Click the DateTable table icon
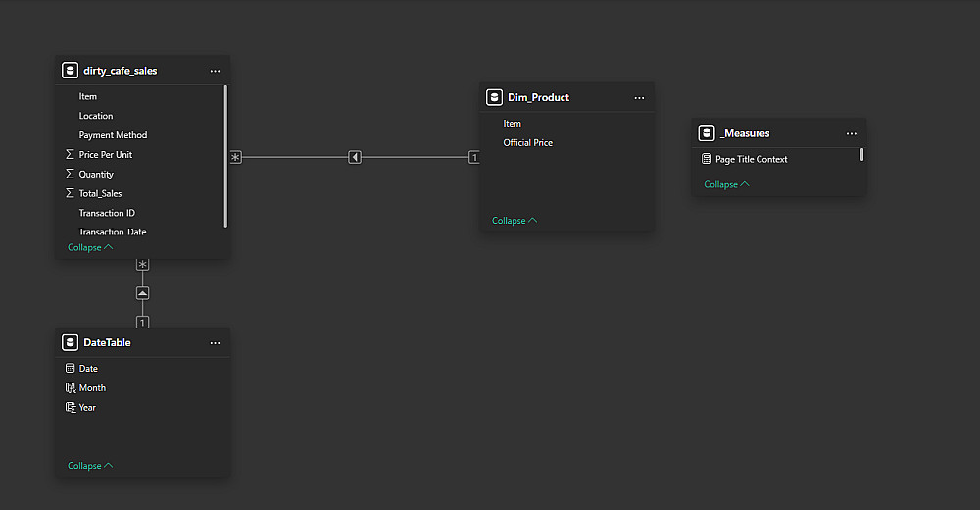The height and width of the screenshot is (510, 980). [70, 342]
